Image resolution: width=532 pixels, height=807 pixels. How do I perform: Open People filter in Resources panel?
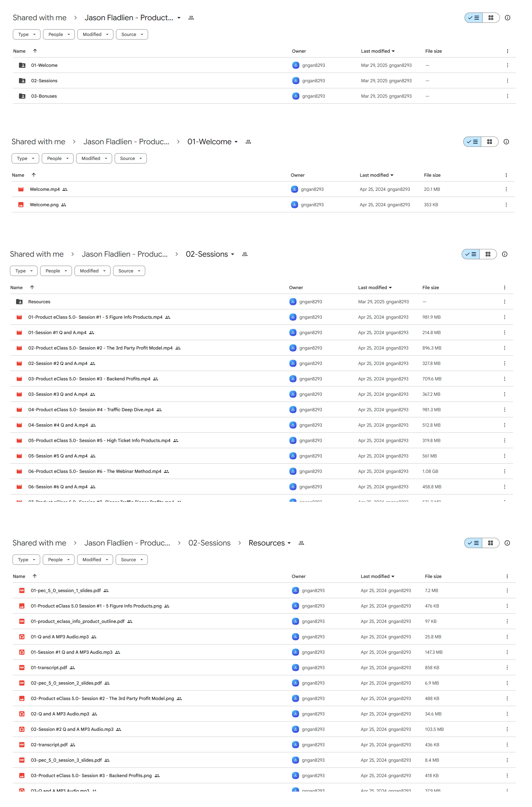[59, 560]
